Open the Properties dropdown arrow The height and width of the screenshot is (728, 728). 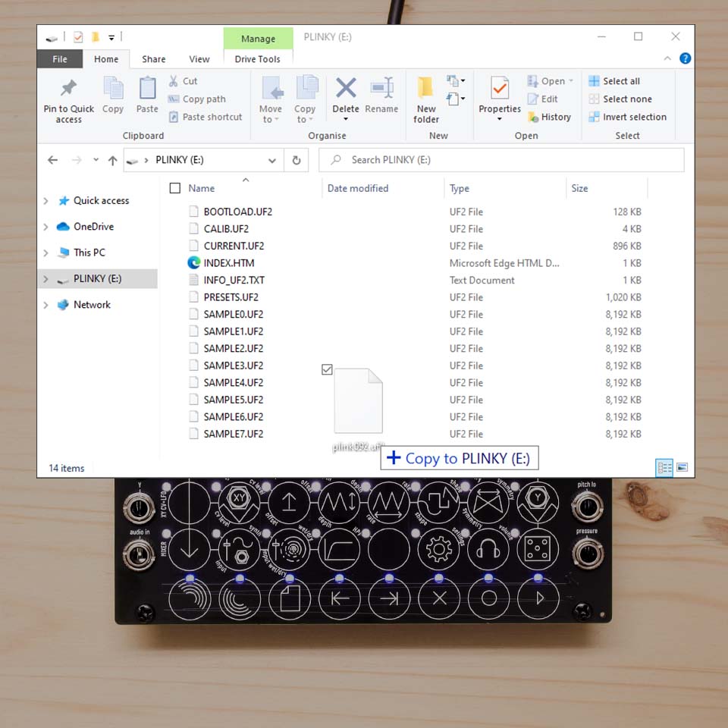click(500, 119)
